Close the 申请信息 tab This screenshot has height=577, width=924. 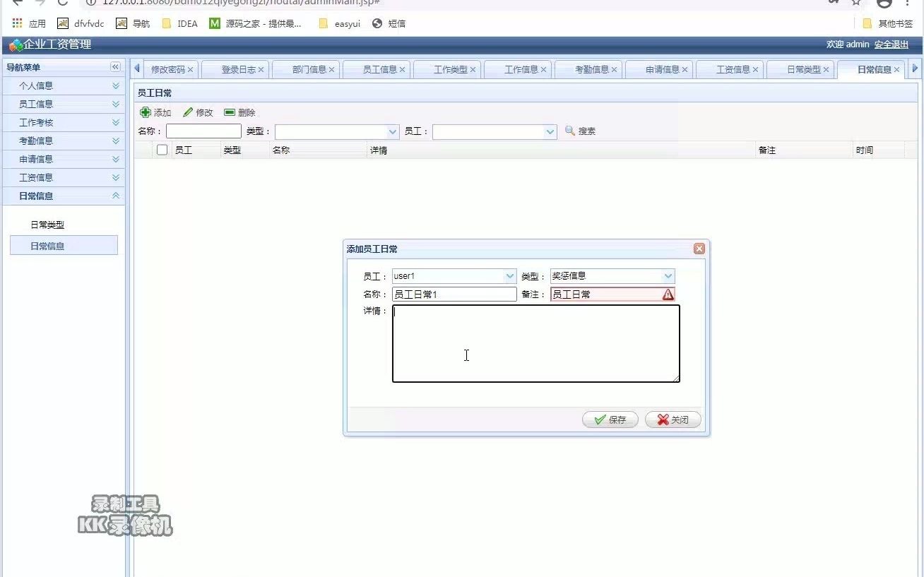pyautogui.click(x=685, y=70)
